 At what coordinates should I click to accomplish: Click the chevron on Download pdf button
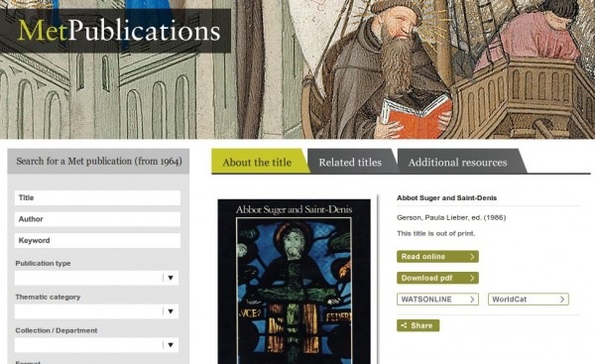472,279
